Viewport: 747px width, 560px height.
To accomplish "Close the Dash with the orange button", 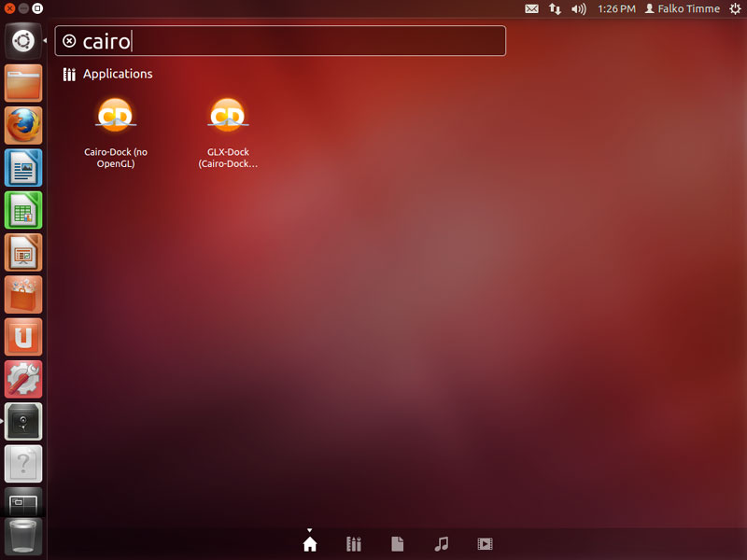I will point(9,8).
